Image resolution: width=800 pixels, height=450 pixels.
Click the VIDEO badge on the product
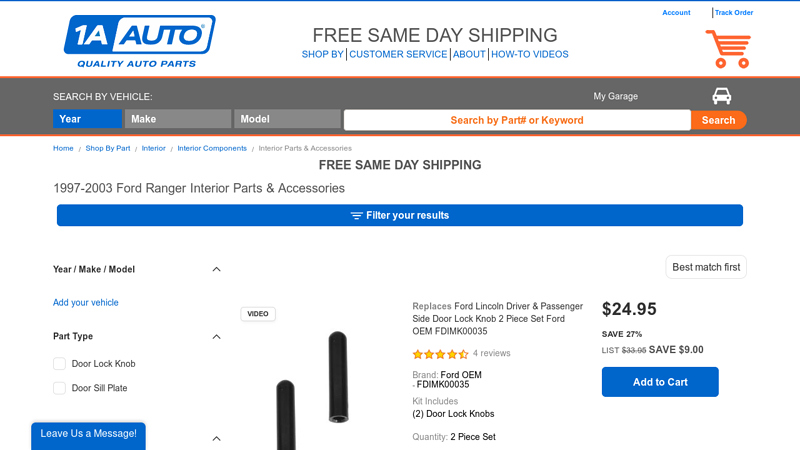tap(258, 314)
